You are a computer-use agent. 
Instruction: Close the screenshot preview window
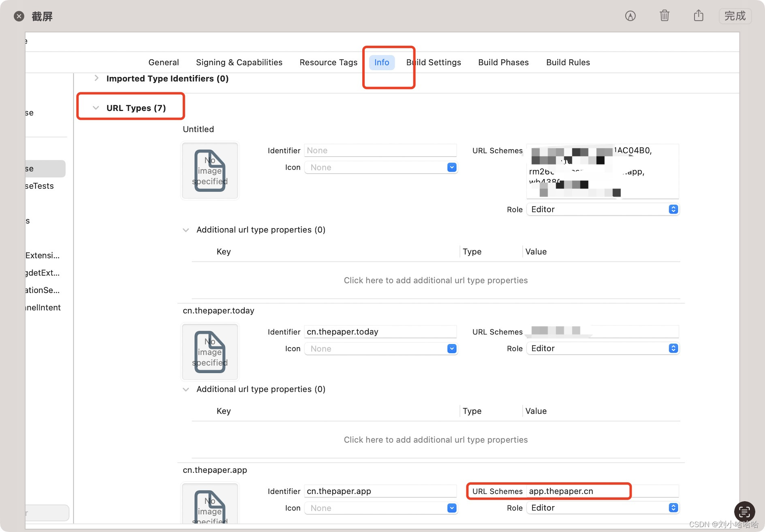point(19,16)
